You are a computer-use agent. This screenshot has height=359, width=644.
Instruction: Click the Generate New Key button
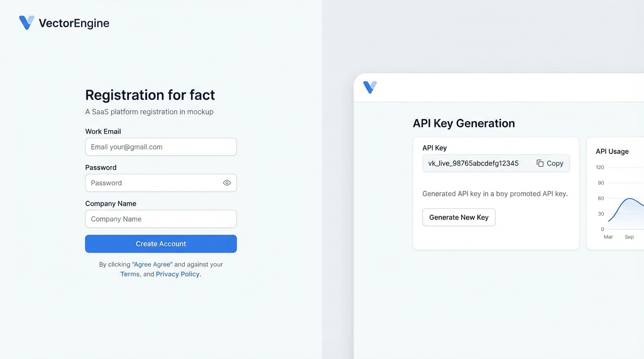point(459,217)
